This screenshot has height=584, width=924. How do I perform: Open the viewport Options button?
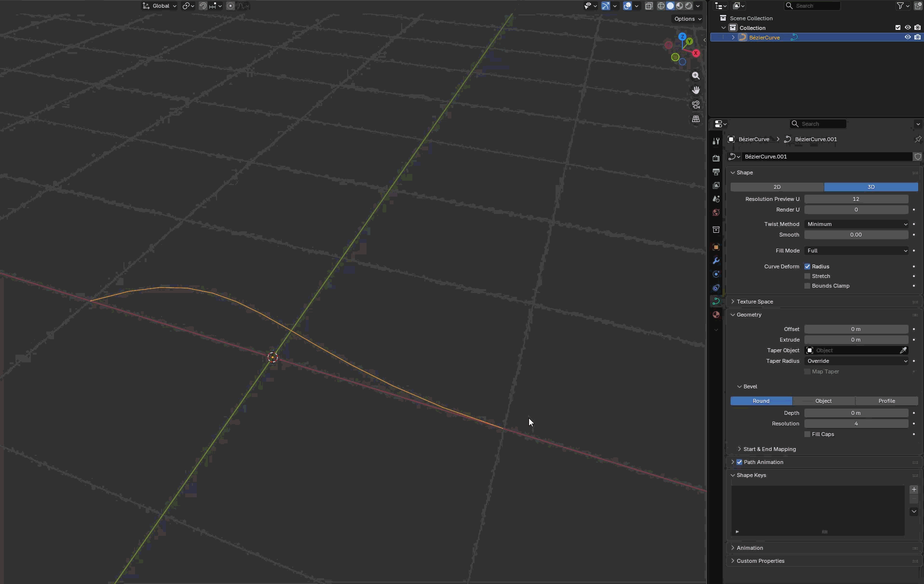click(x=687, y=19)
